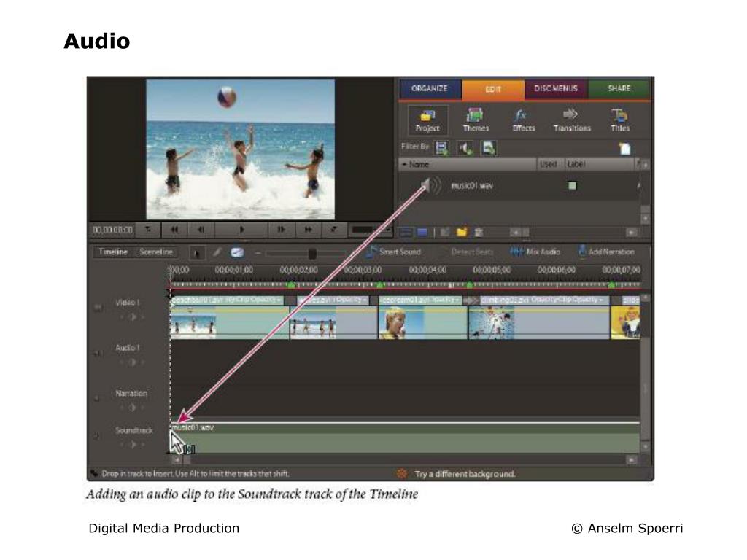Image resolution: width=747 pixels, height=560 pixels.
Task: Open the icecream01.avi clip Opacity dropdown
Action: click(446, 300)
